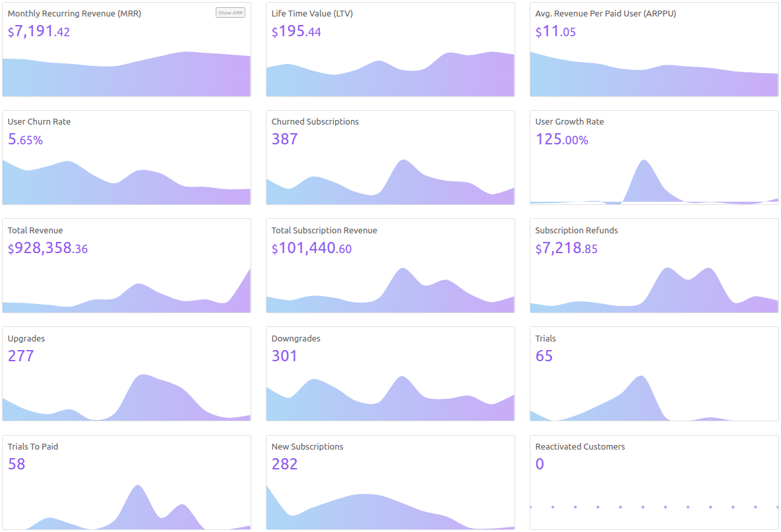Select the Avg. Revenue Per Paid User title
781x532 pixels.
pos(606,13)
